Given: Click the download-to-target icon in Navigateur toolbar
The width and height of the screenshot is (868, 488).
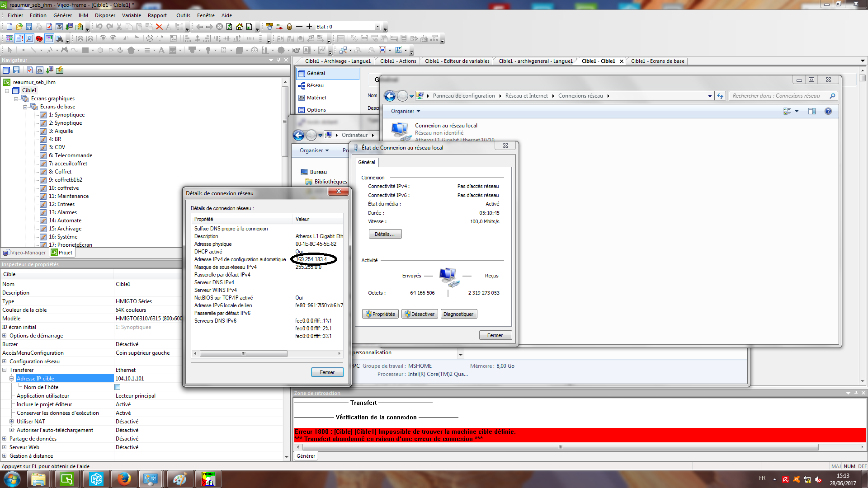Looking at the screenshot, I should click(50, 70).
